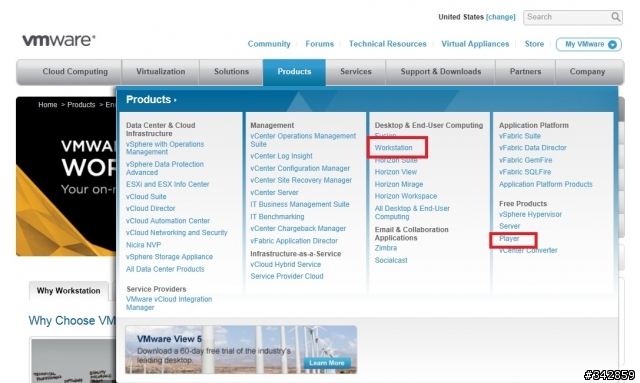This screenshot has width=640, height=383.
Task: Open vCloud Suite link
Action: pos(146,196)
